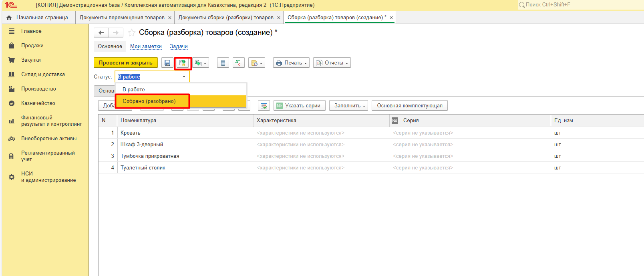The width and height of the screenshot is (644, 276).
Task: Click the post document icon in toolbar
Action: (183, 63)
